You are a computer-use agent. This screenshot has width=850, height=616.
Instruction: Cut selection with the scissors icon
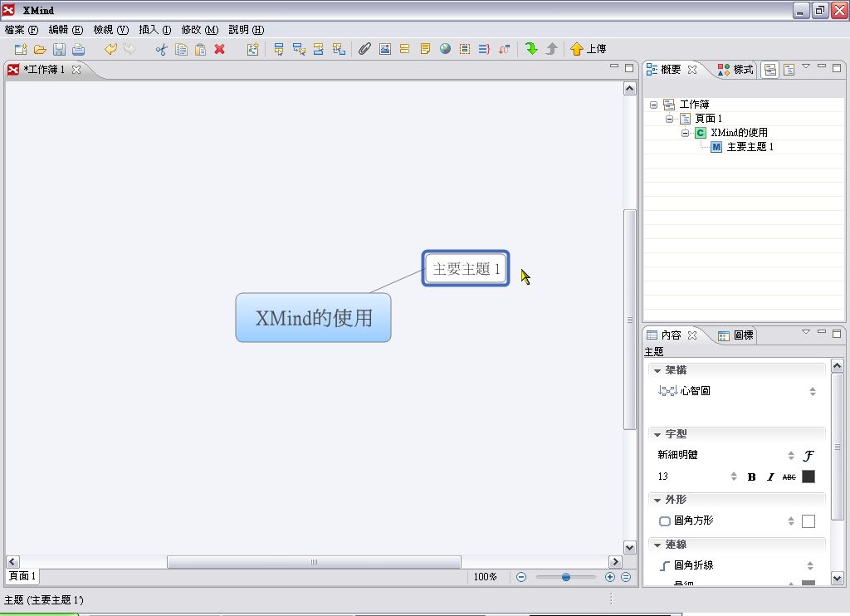pos(162,49)
